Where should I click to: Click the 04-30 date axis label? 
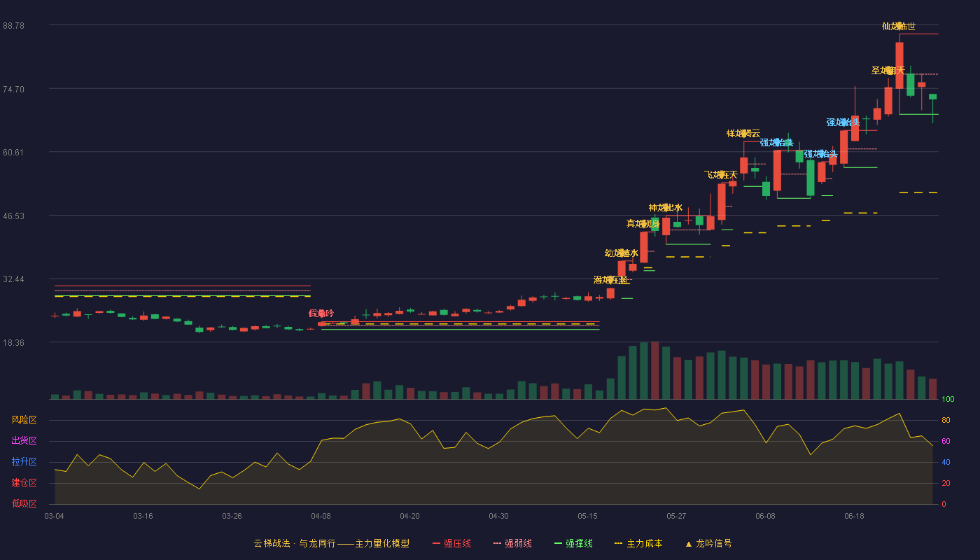498,516
